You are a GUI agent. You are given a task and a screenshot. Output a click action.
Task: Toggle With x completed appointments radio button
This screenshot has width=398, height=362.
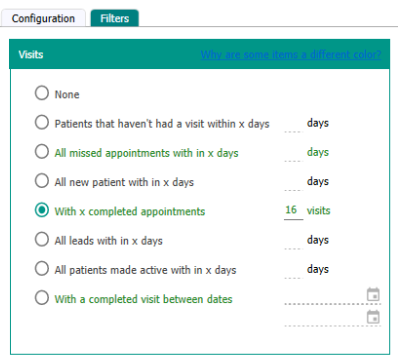pos(42,210)
